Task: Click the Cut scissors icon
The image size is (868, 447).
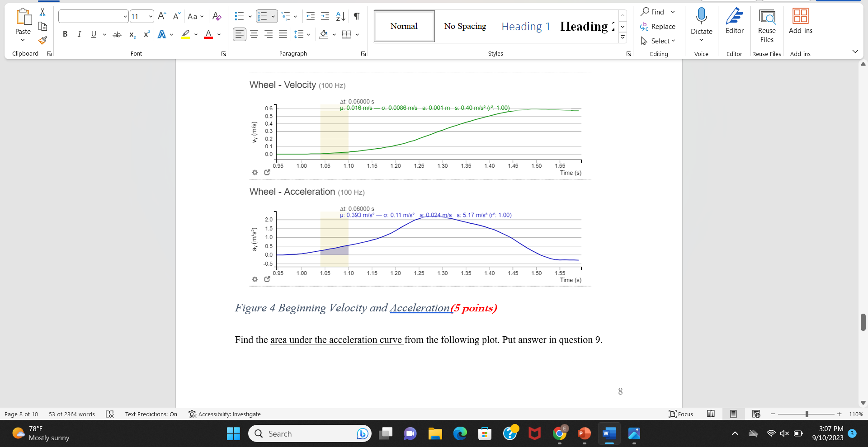Action: (42, 12)
